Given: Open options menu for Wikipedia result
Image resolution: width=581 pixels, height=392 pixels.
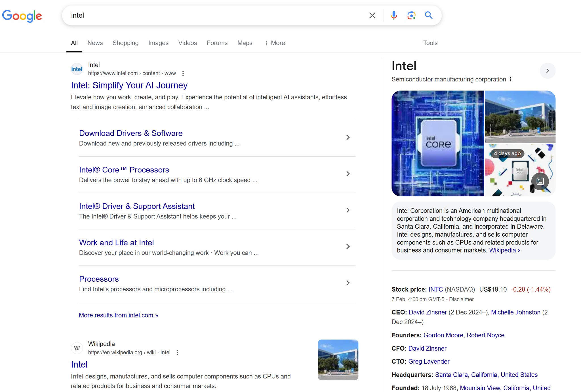Looking at the screenshot, I should [x=178, y=352].
